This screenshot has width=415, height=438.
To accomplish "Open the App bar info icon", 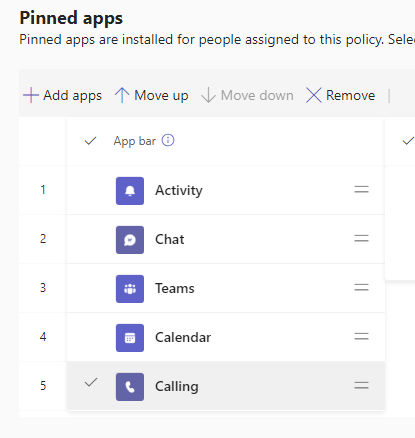I will tap(168, 140).
